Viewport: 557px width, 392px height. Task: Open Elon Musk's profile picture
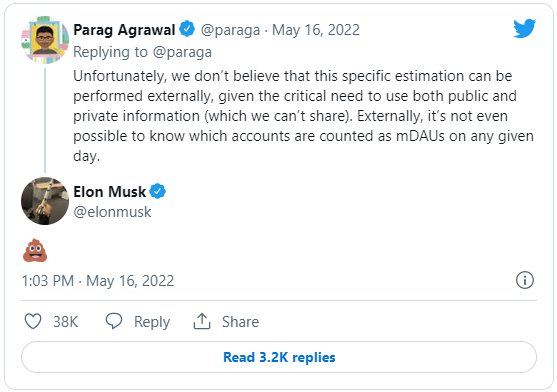[45, 201]
